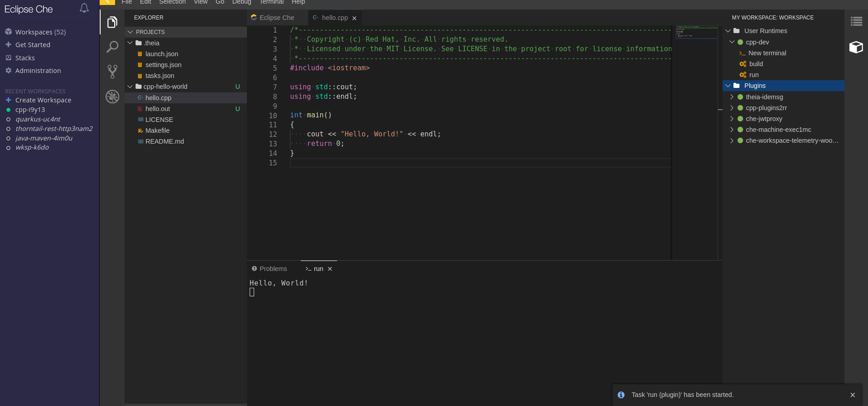Screen dimensions: 868x406
Task: Expand the theia-idemsg plugin node
Action: pos(732,97)
